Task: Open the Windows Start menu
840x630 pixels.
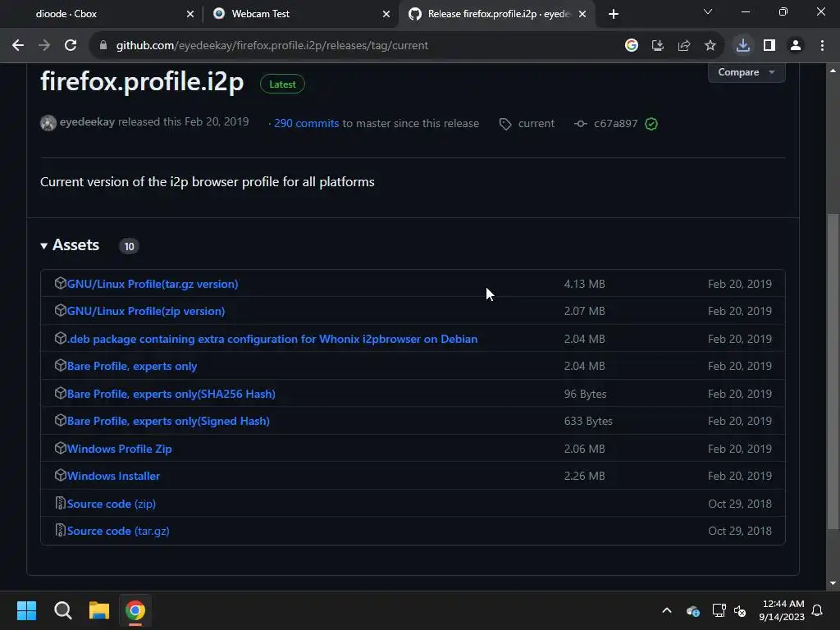Action: coord(27,610)
